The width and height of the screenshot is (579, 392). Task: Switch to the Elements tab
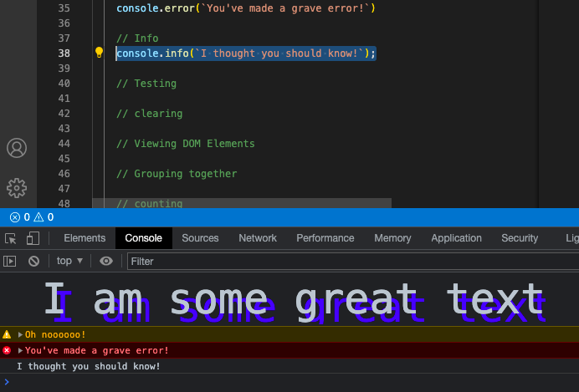(85, 238)
